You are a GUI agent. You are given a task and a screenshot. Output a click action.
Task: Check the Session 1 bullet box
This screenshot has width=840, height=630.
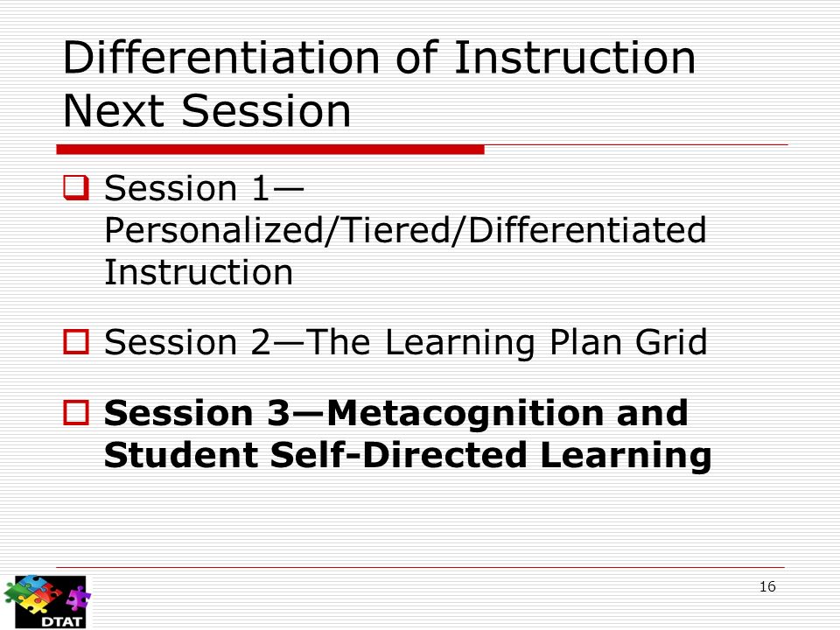[76, 187]
